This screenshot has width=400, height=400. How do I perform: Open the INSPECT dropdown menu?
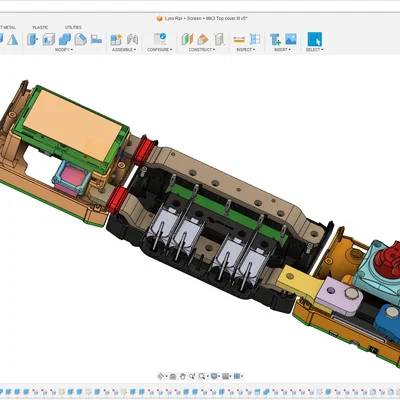coord(246,50)
